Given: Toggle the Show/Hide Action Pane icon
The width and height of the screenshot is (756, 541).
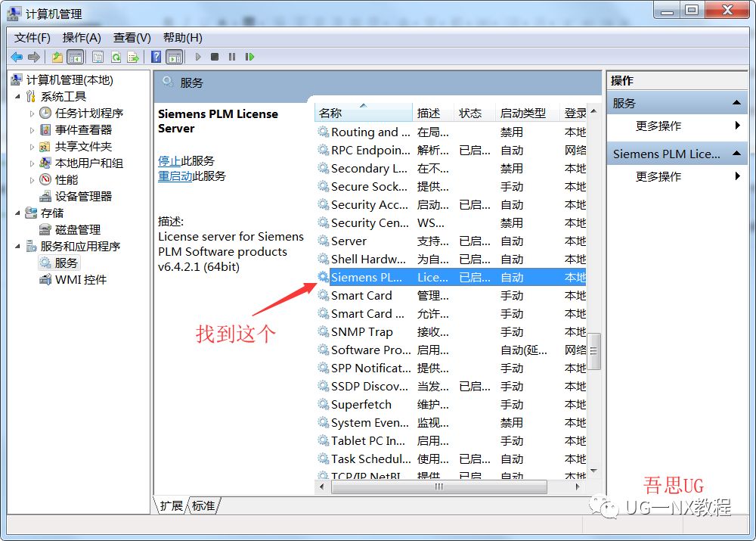Looking at the screenshot, I should click(x=175, y=57).
